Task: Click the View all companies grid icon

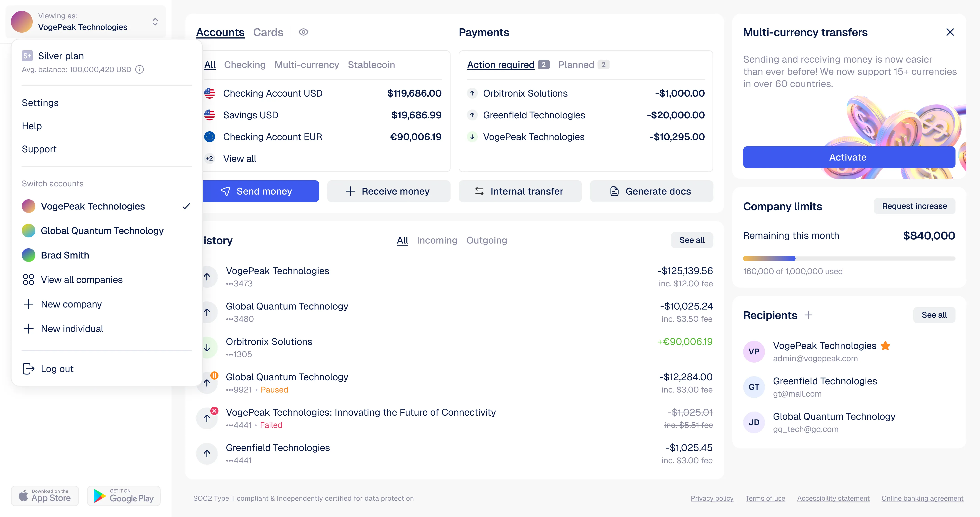Action: tap(29, 280)
